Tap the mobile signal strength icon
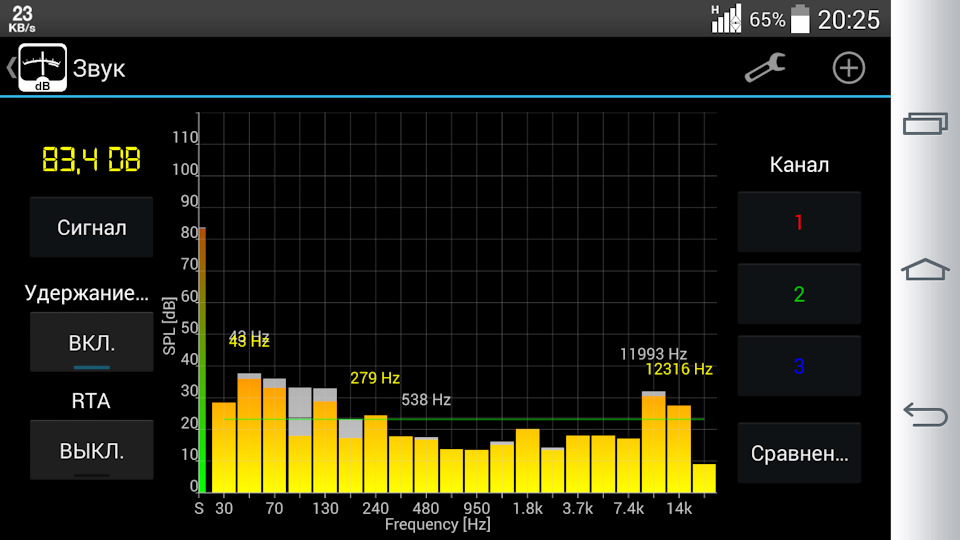This screenshot has height=540, width=960. tap(726, 18)
